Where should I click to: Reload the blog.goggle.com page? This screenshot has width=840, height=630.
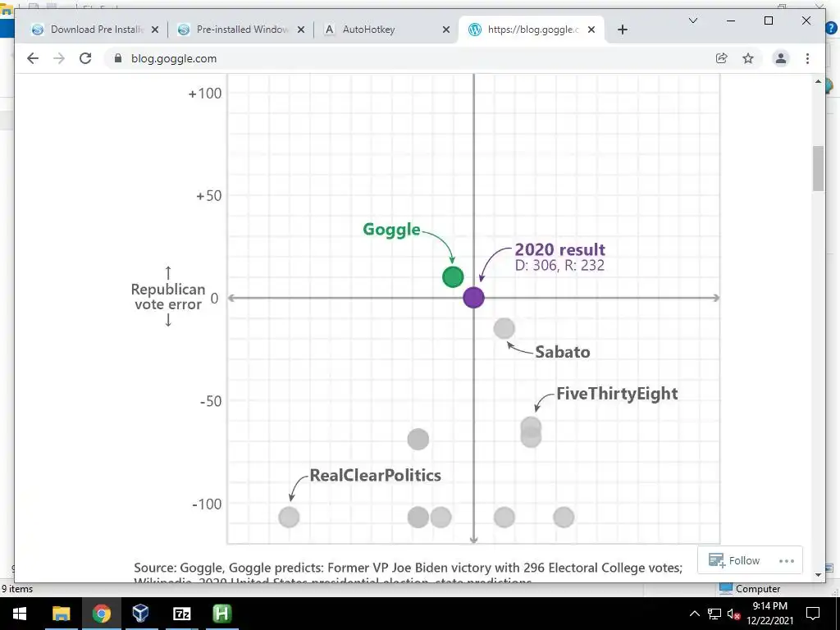tap(85, 58)
